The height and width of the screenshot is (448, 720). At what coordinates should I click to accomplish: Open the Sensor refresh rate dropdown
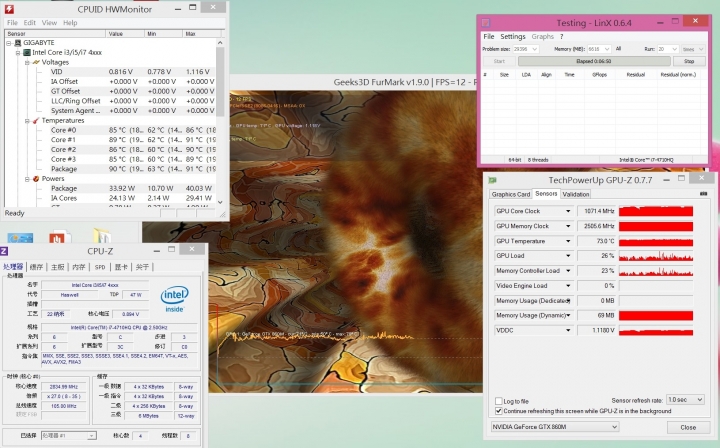pos(685,400)
